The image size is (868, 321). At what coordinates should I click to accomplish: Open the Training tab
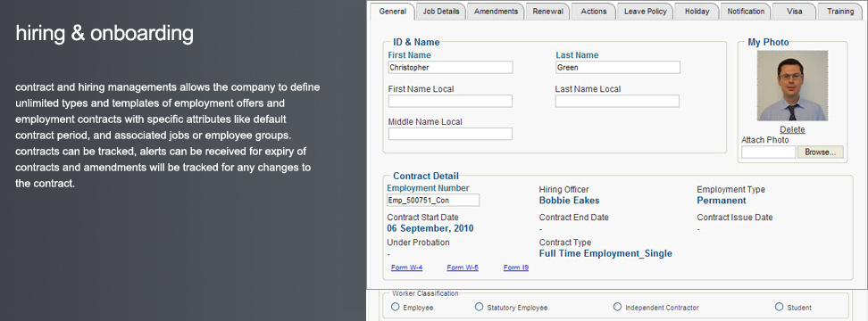point(840,12)
